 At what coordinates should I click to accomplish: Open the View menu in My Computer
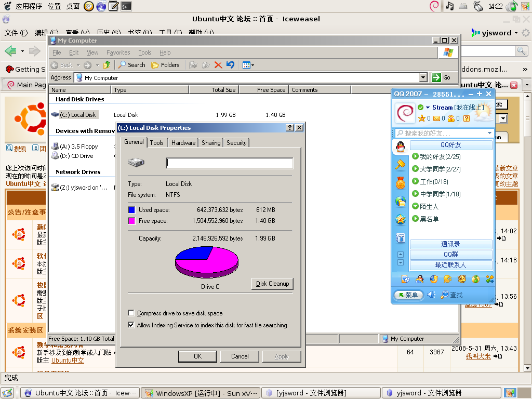coord(92,52)
